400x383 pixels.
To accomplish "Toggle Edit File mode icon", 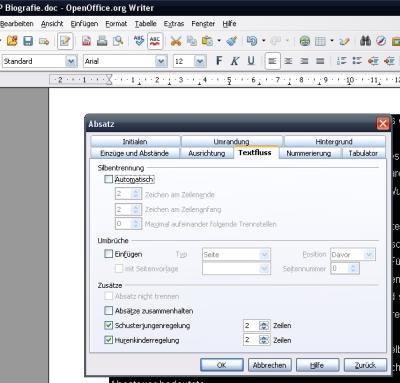I will tap(65, 41).
